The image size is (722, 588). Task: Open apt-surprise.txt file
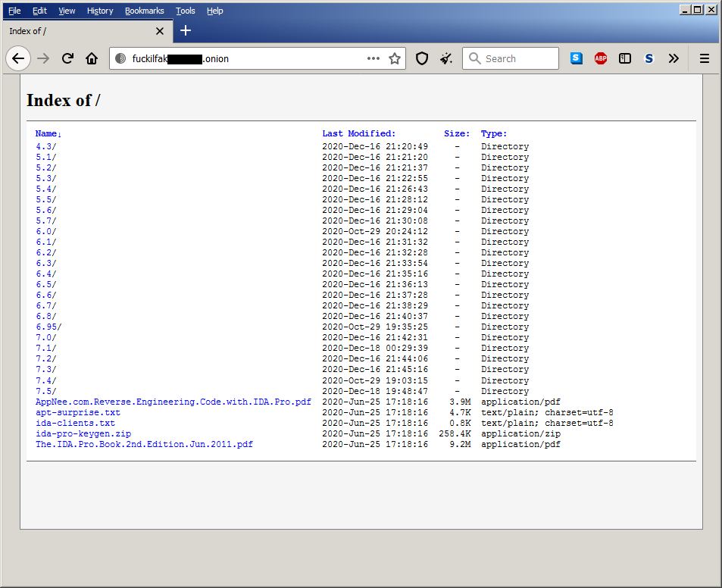[x=78, y=412]
